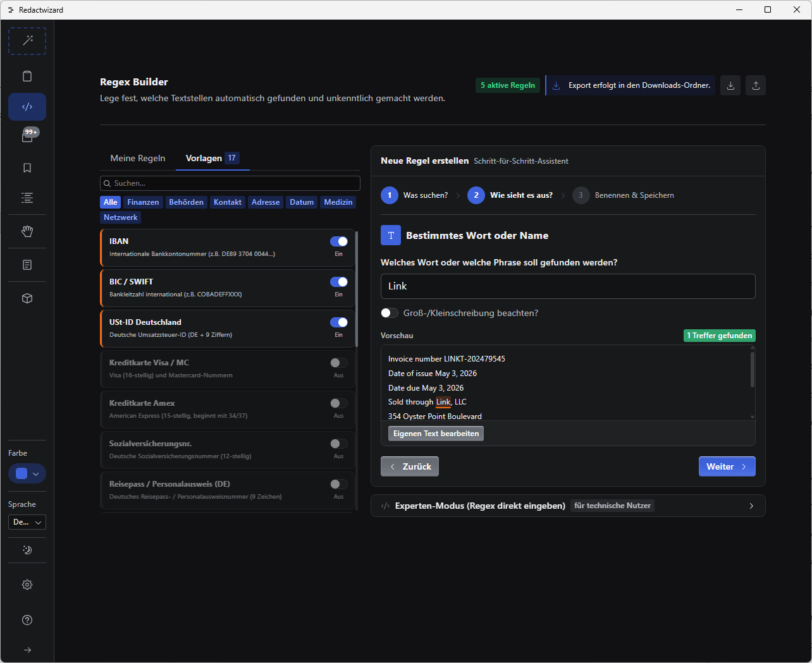Enable the Sozialversicherungsnr. toggle
Viewport: 812px width, 663px height.
point(339,444)
